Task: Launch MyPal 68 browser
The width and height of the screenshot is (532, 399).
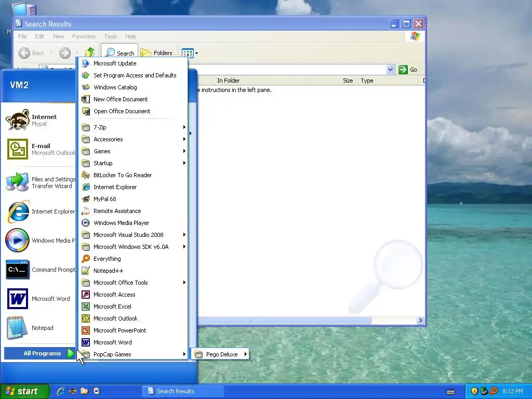Action: pos(133,199)
